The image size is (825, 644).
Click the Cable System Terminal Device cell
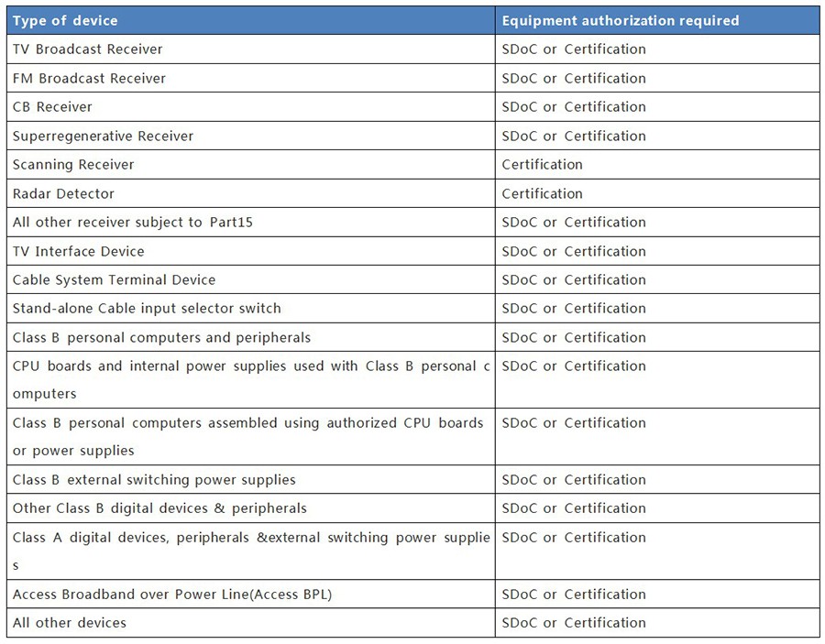(x=115, y=280)
